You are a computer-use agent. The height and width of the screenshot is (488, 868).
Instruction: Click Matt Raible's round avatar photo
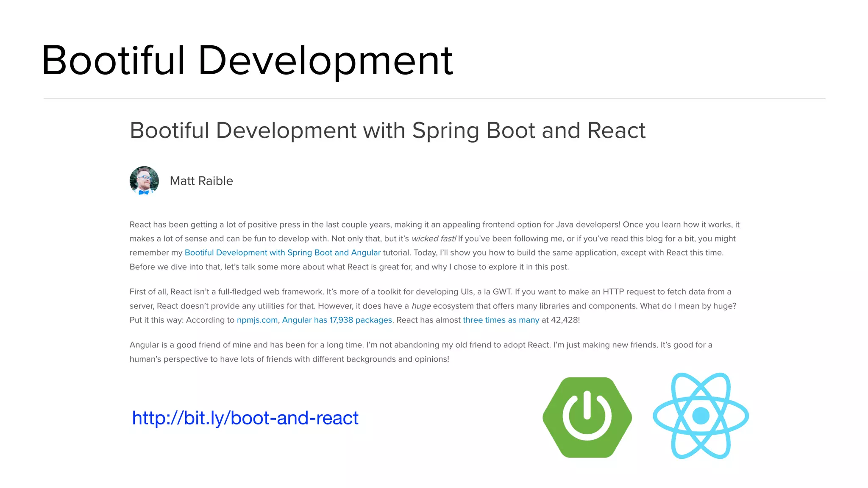point(144,181)
